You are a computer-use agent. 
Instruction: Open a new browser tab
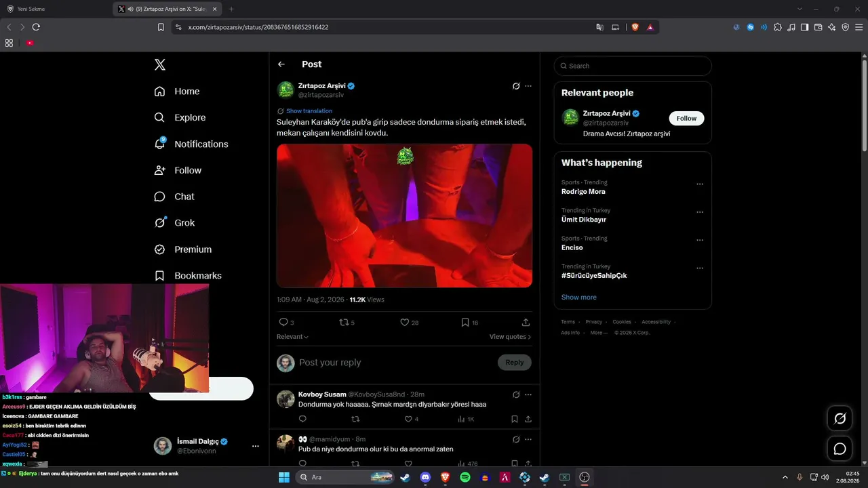(x=231, y=9)
